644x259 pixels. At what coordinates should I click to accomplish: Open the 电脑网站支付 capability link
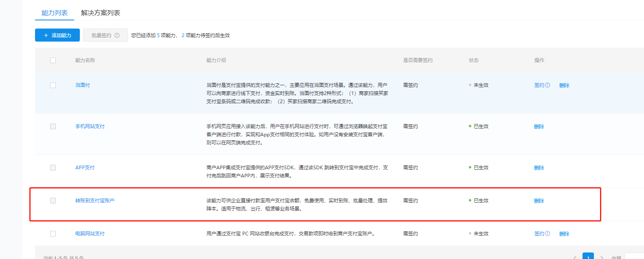click(90, 234)
